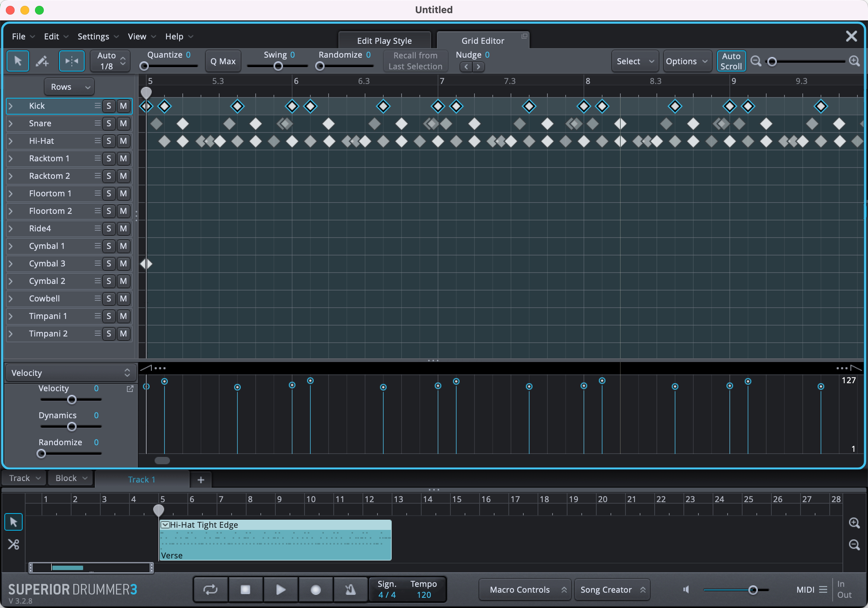Start playback with the play button

click(280, 589)
